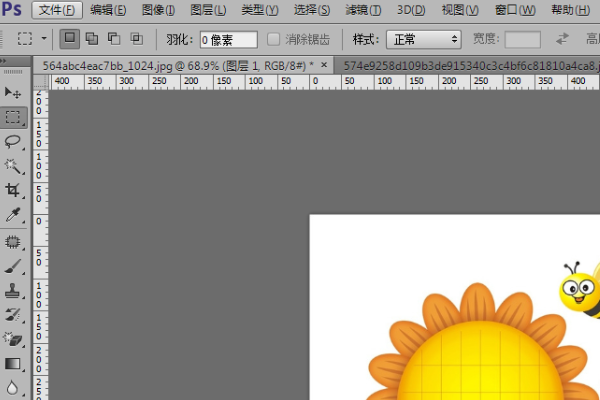Viewport: 600px width, 400px height.
Task: Enable the 消除锯齿 anti-alias checkbox
Action: pyautogui.click(x=274, y=40)
